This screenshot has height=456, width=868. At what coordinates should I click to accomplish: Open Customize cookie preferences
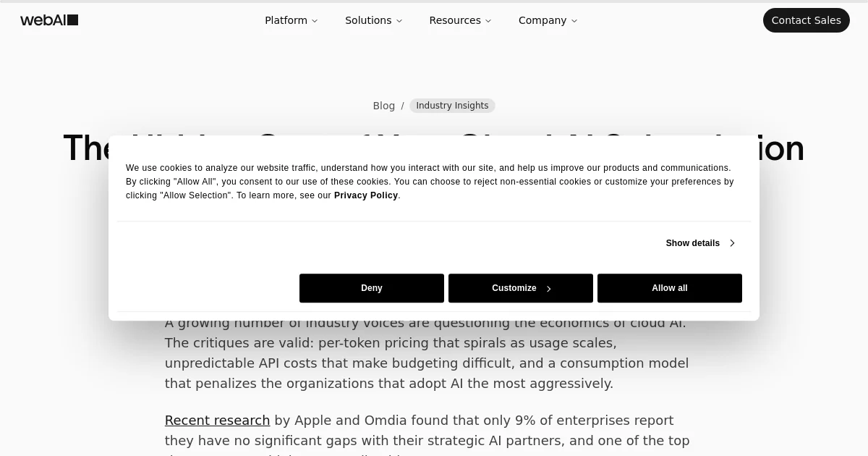point(521,288)
